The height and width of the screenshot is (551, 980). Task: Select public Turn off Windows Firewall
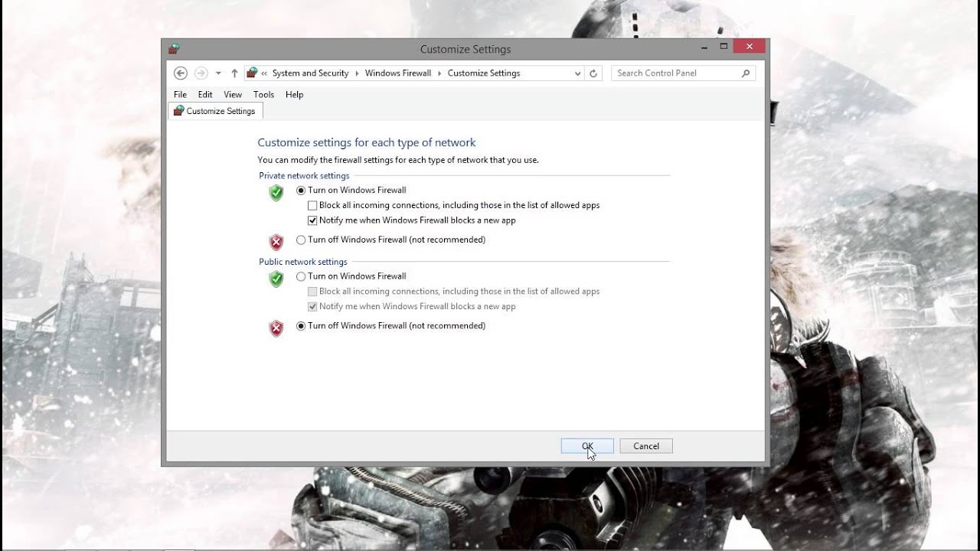[391, 326]
